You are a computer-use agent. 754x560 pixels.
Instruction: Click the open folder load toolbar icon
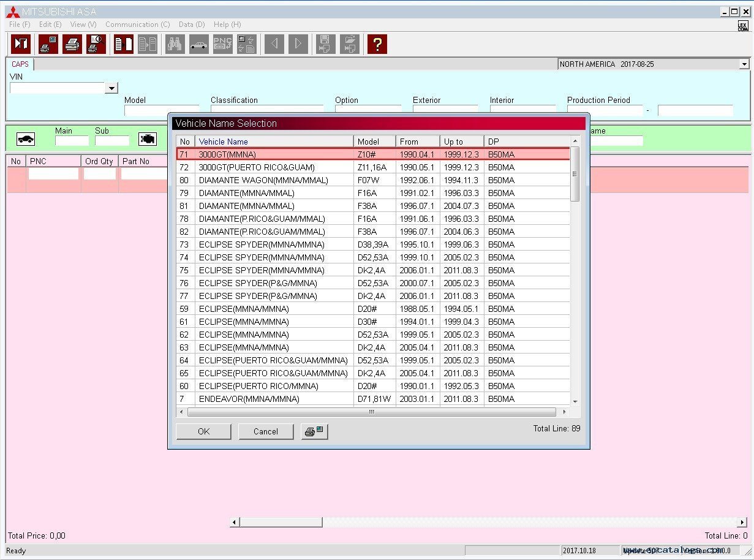point(350,44)
